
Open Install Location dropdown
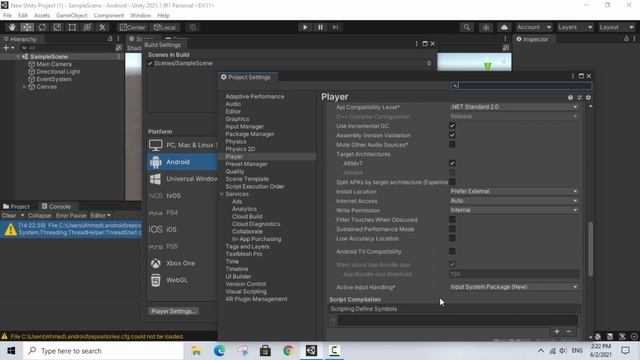click(x=514, y=191)
